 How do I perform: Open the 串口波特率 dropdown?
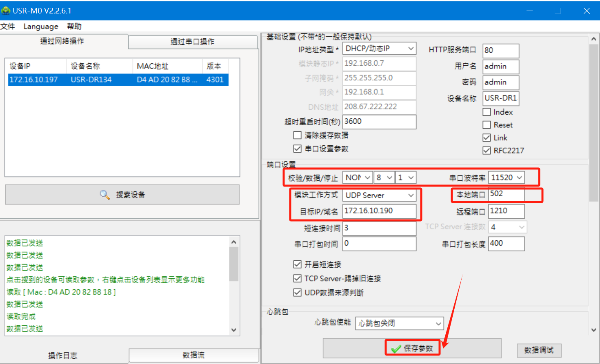click(507, 178)
